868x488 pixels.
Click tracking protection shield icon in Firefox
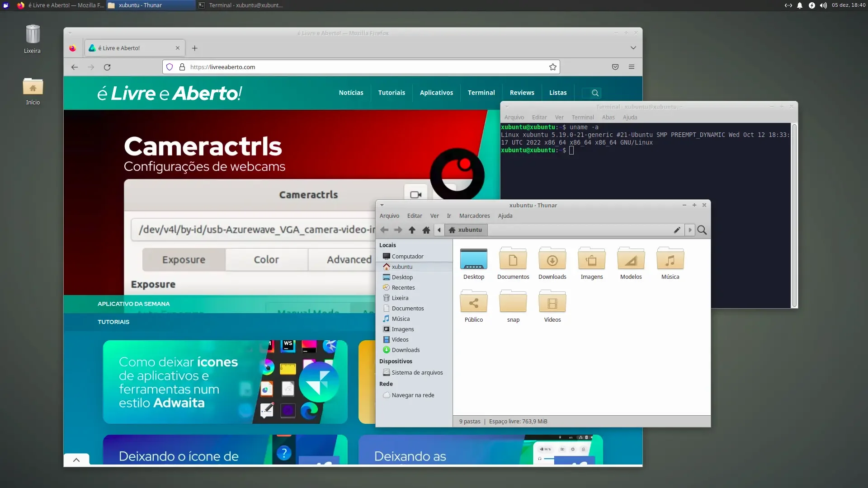[170, 67]
